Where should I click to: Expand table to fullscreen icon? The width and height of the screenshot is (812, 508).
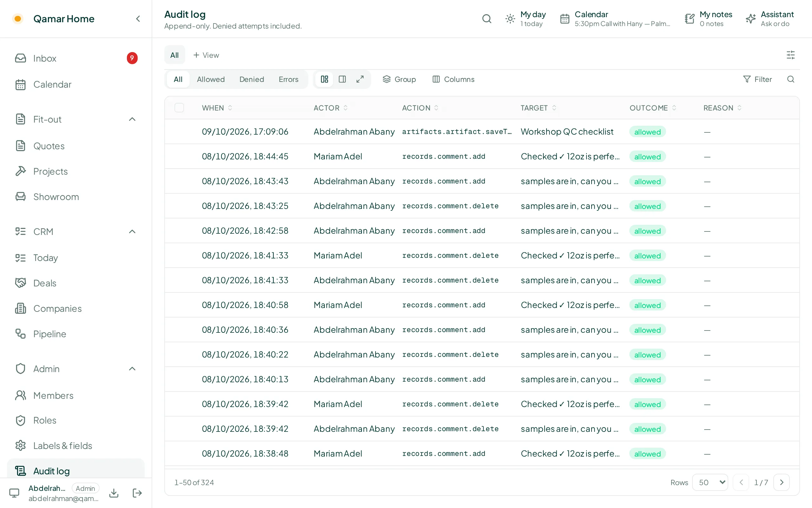[360, 79]
